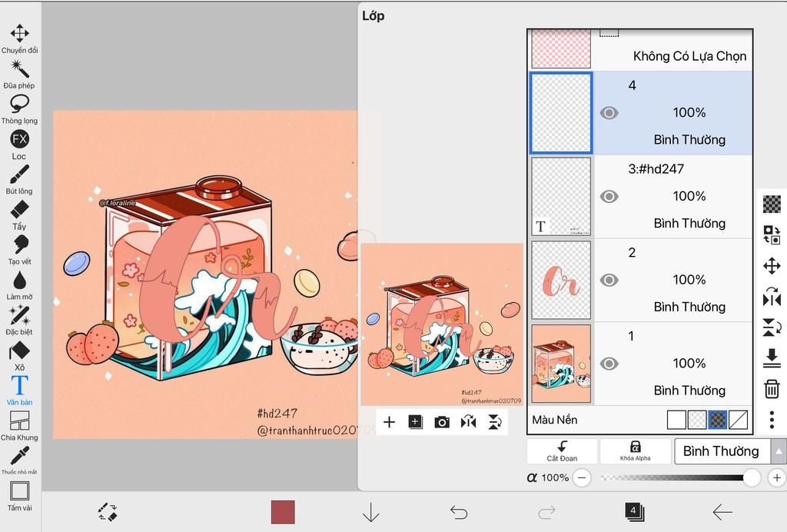Screen dimensions: 787x532
Task: Tap the move-layer cross-arrows on right sidebar
Action: tap(772, 265)
